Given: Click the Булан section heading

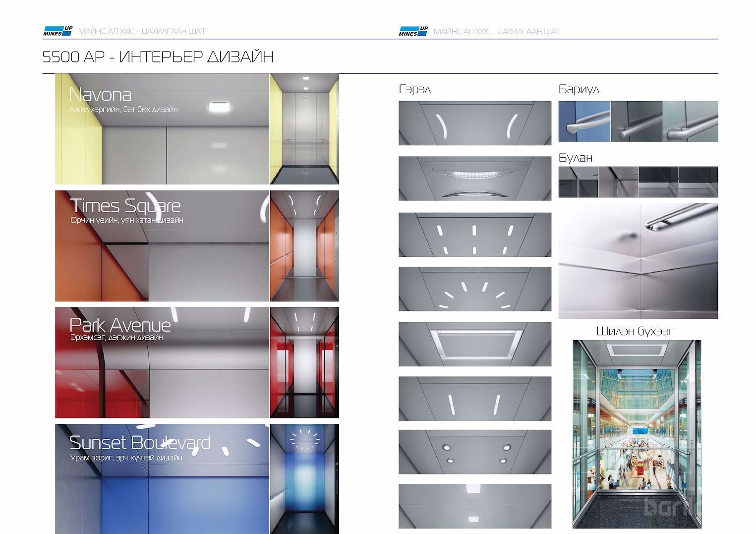Looking at the screenshot, I should click(x=575, y=158).
